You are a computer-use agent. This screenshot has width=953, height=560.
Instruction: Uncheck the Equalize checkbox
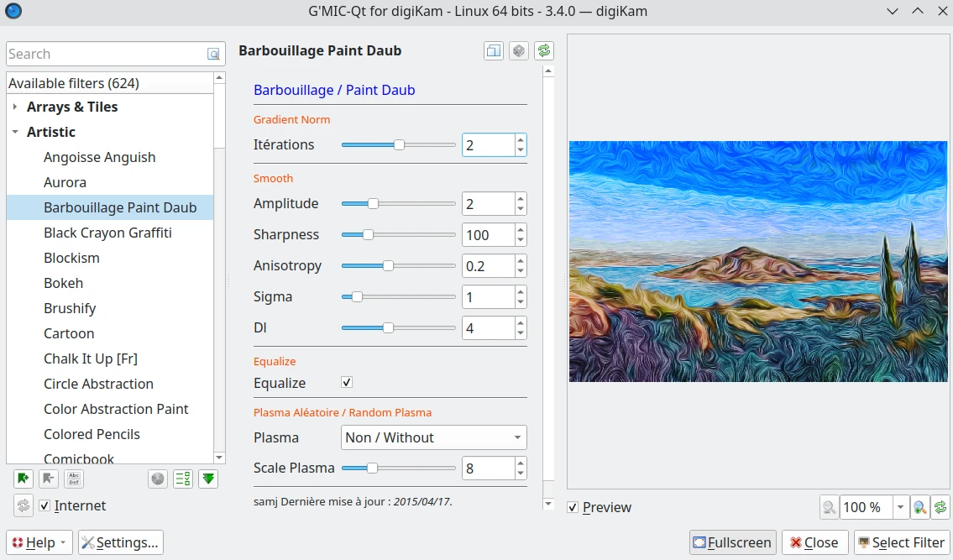pyautogui.click(x=347, y=383)
